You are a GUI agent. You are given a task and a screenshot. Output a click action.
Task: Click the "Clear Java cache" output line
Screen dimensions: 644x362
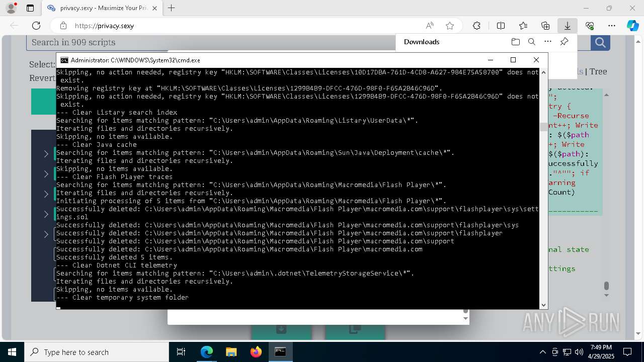click(x=97, y=145)
